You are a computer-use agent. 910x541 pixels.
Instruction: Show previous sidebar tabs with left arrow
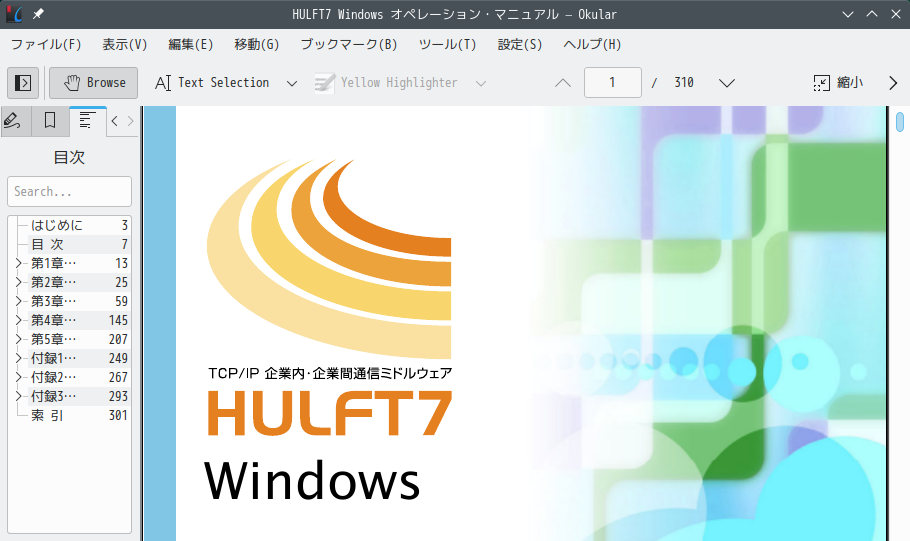pos(114,121)
